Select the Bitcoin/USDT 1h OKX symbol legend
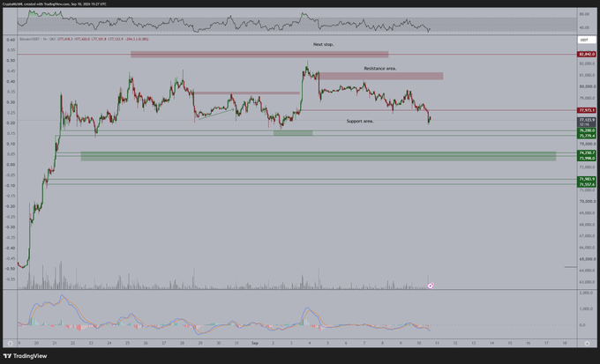 tap(37, 39)
